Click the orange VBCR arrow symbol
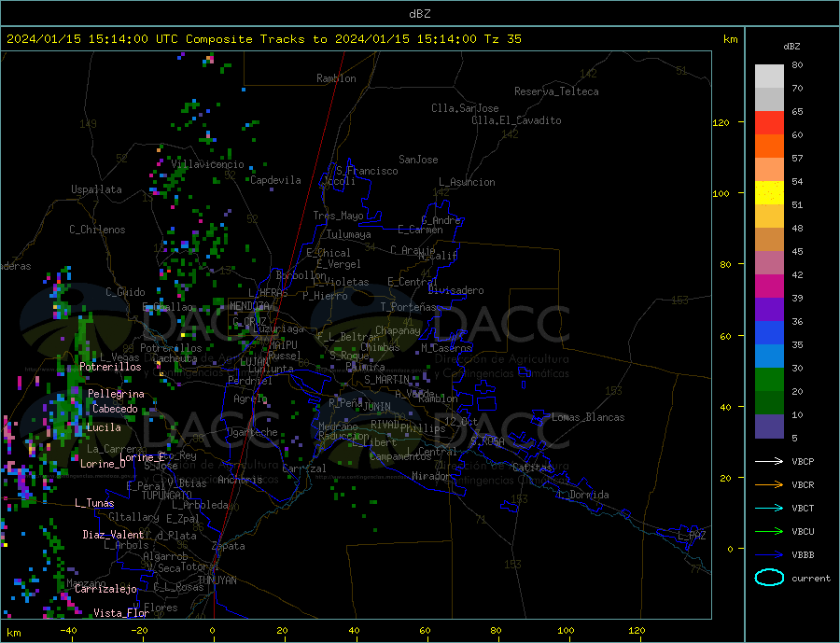840x643 pixels. [x=769, y=485]
